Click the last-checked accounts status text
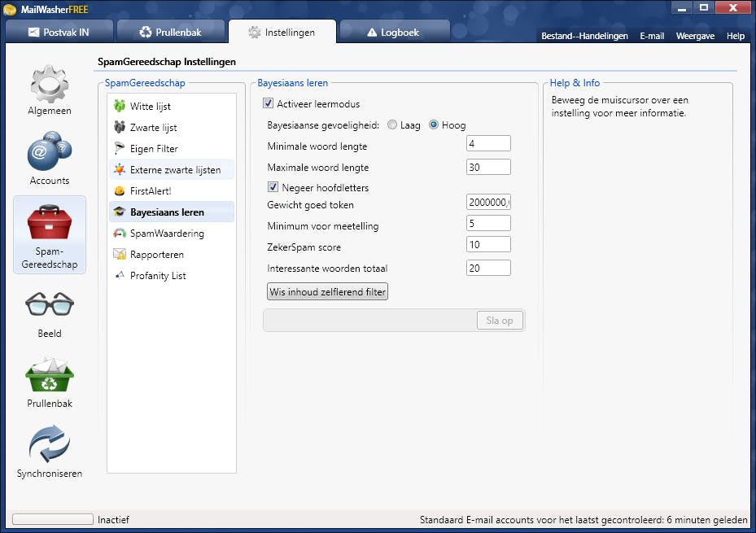The image size is (756, 533). point(583,519)
